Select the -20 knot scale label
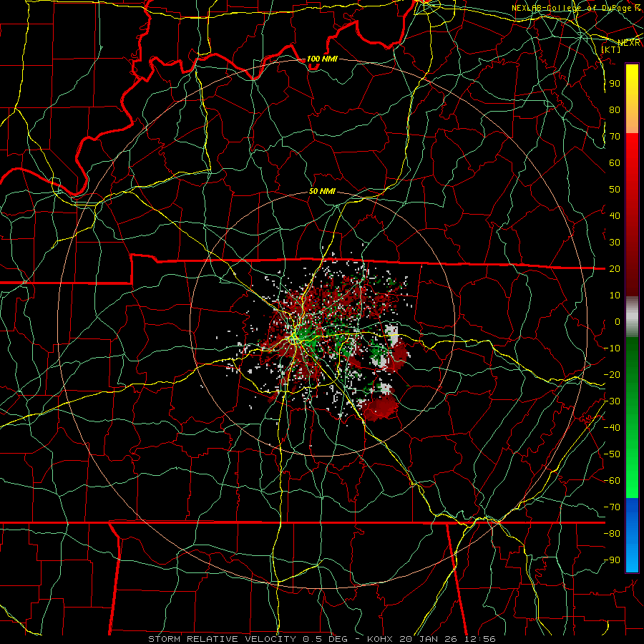 click(612, 374)
